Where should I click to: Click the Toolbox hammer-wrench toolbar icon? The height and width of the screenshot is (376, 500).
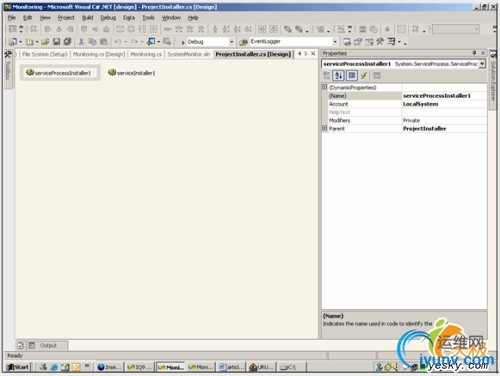tap(380, 42)
